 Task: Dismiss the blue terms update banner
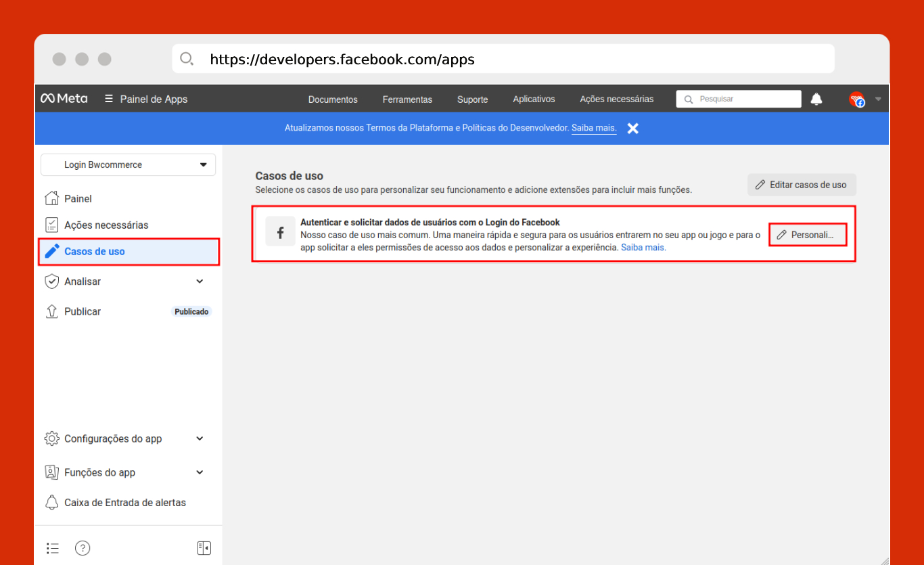coord(632,128)
